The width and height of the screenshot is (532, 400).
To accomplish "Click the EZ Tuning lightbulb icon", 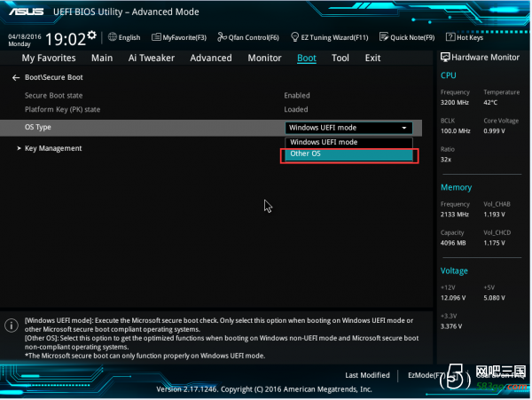I will pos(295,36).
